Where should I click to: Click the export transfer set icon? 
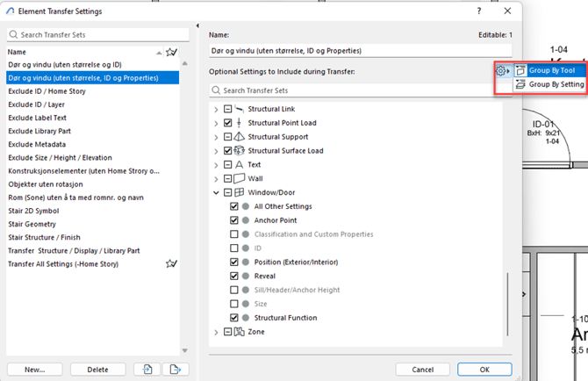pos(176,370)
